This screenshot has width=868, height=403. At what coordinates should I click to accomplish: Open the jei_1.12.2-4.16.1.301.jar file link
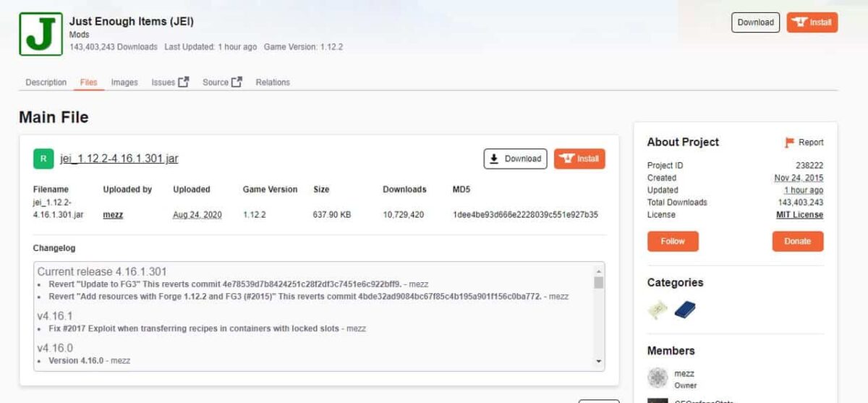[119, 159]
